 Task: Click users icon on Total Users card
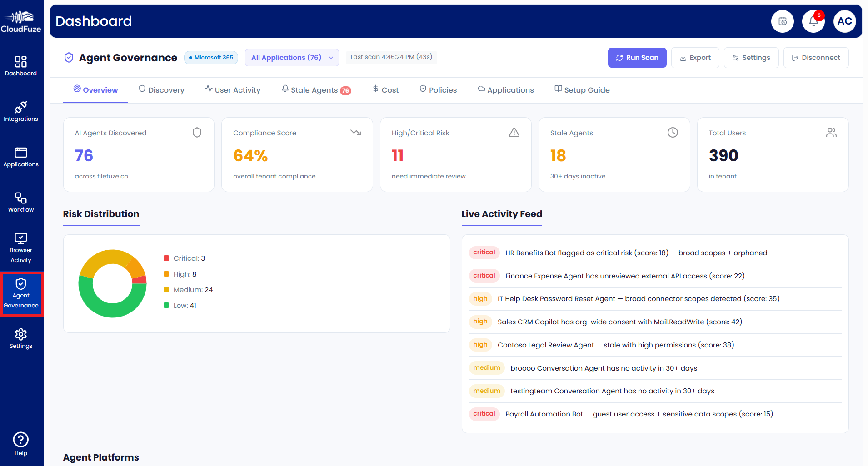pyautogui.click(x=831, y=133)
